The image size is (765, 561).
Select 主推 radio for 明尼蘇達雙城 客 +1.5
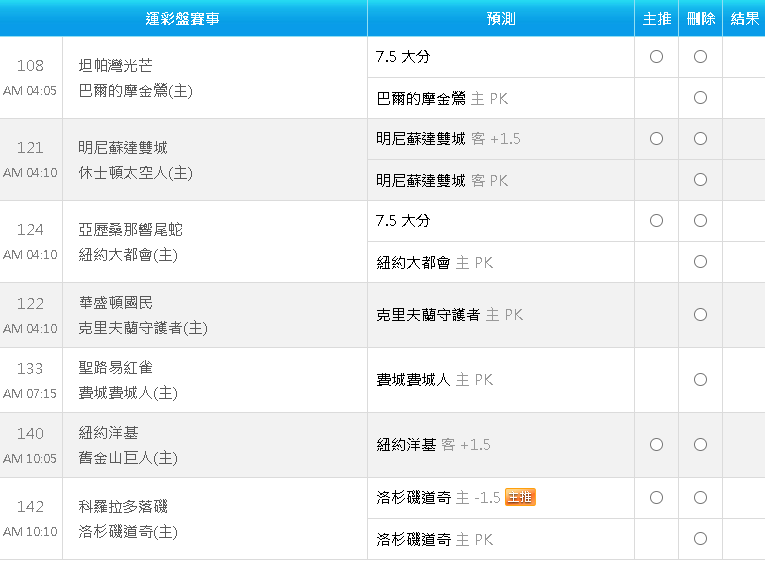(x=656, y=139)
